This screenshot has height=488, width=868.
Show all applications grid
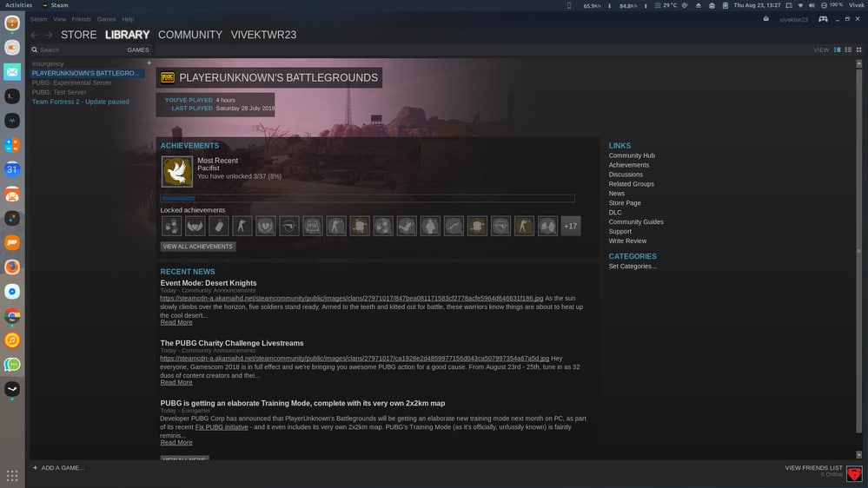[12, 475]
